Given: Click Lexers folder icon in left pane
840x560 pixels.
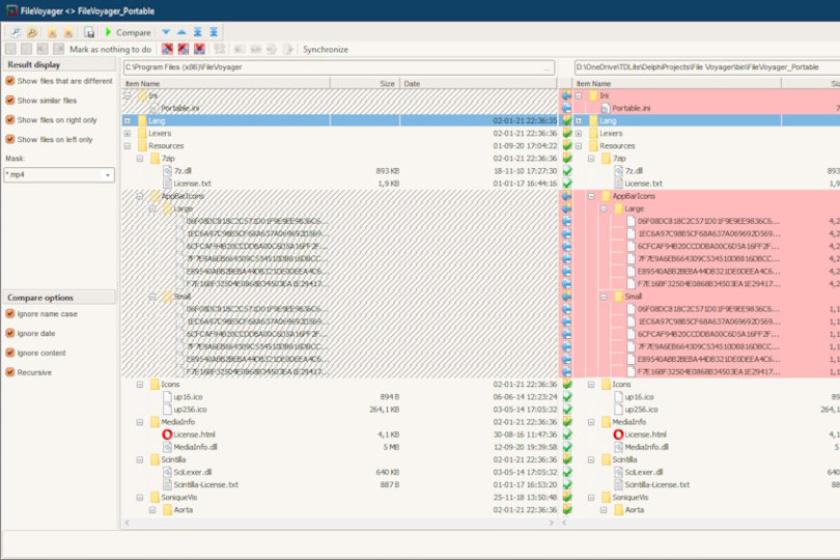Looking at the screenshot, I should [142, 133].
